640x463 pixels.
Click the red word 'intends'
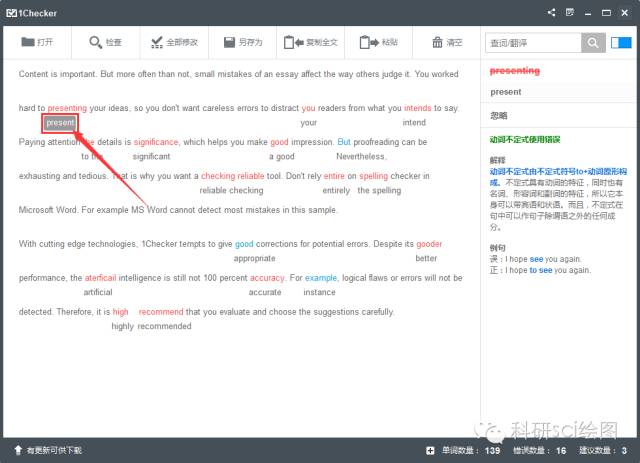[417, 108]
